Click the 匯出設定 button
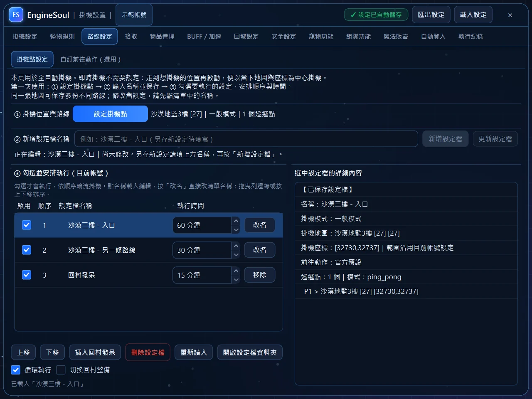Viewport: 532px width, 399px height. click(x=431, y=15)
